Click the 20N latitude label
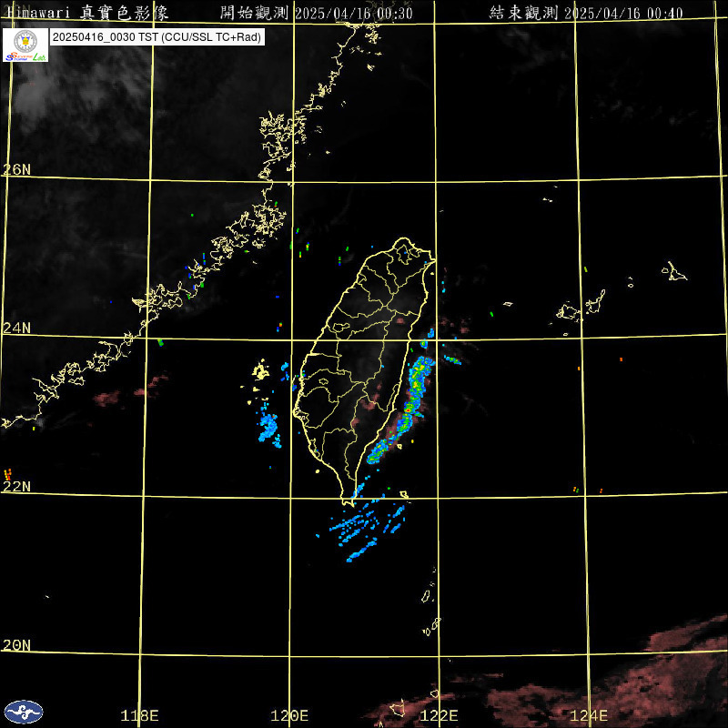 [16, 645]
